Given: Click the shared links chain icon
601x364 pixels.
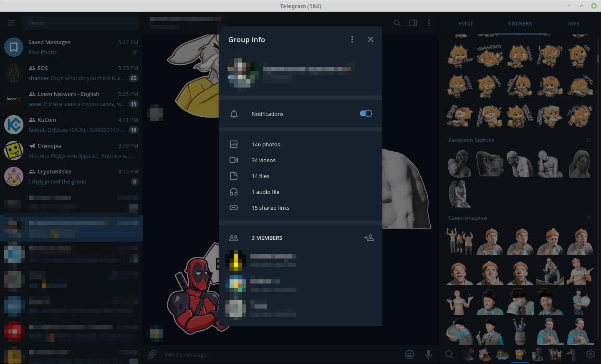Looking at the screenshot, I should point(234,208).
